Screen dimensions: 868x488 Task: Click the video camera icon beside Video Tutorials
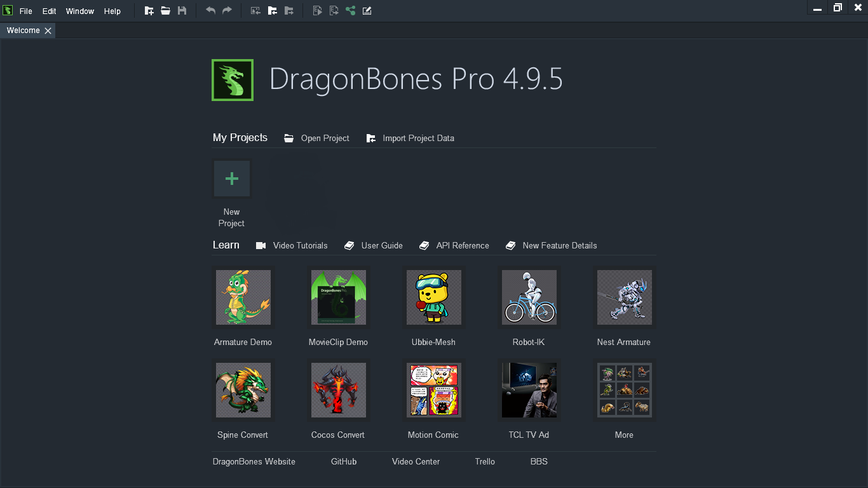click(261, 245)
